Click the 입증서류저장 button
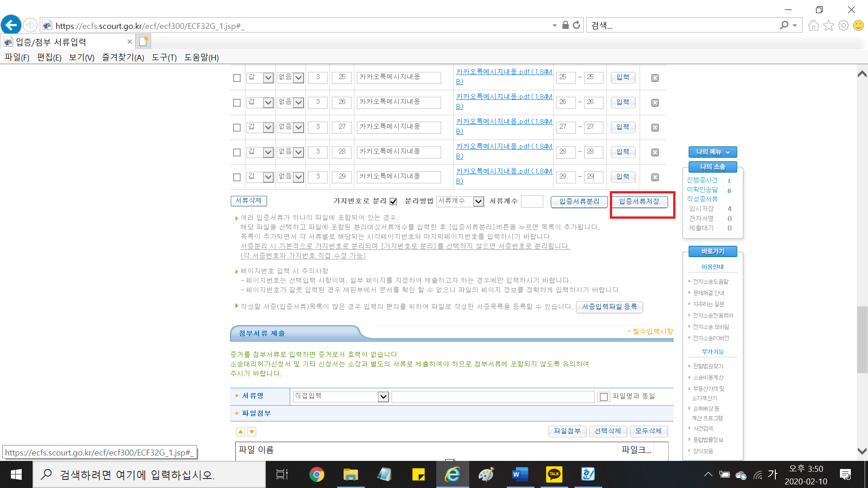Image resolution: width=868 pixels, height=488 pixels. [639, 202]
